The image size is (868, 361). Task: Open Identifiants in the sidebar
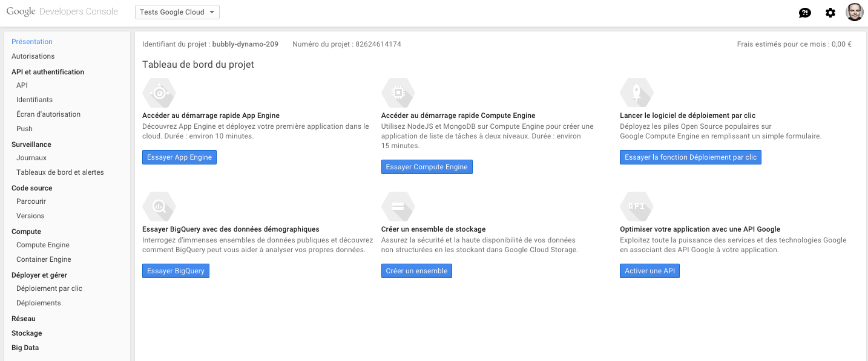[x=35, y=100]
